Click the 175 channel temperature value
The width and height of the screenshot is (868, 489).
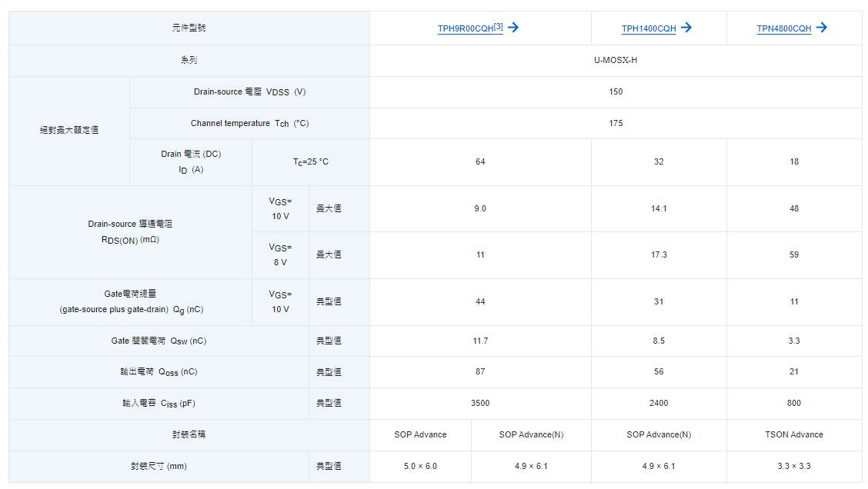[x=616, y=123]
